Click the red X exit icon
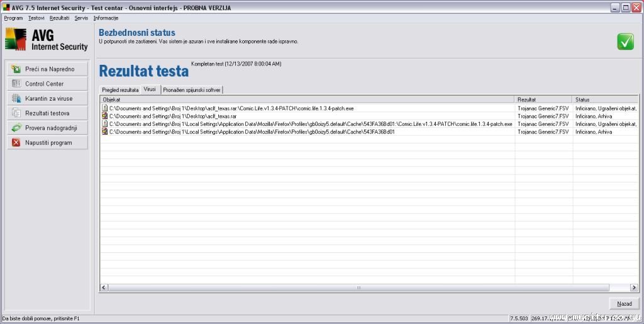This screenshot has height=324, width=644. pyautogui.click(x=16, y=142)
